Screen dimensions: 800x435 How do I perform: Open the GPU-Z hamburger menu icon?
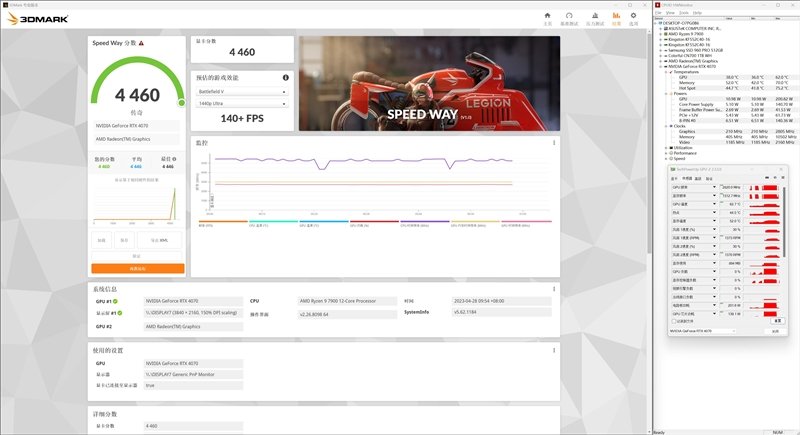tap(783, 177)
